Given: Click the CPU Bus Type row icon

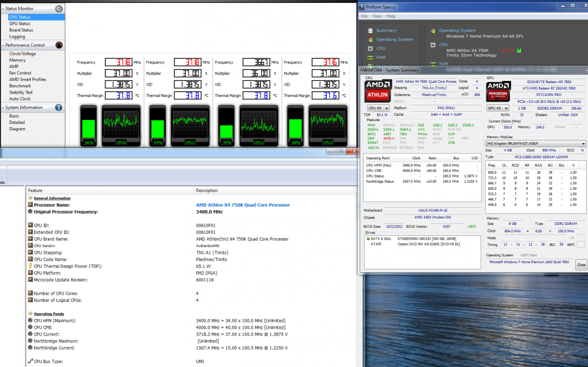Looking at the screenshot, I should (30, 362).
